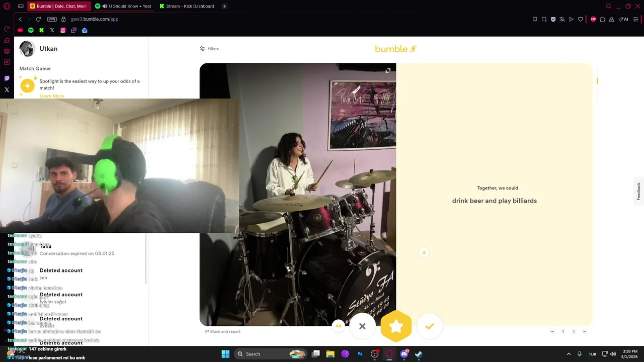Open the Twitch sidebar icon
Screen dimensions: 644x362
pos(7,78)
